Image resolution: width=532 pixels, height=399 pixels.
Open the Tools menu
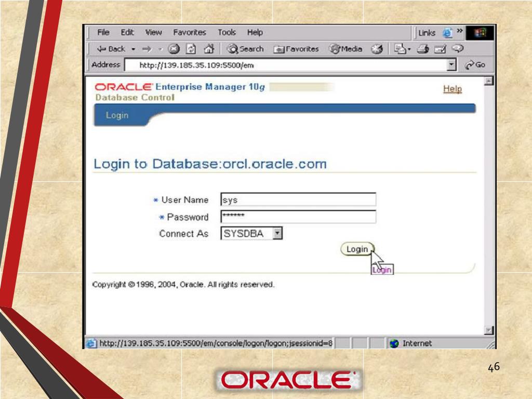coord(227,33)
